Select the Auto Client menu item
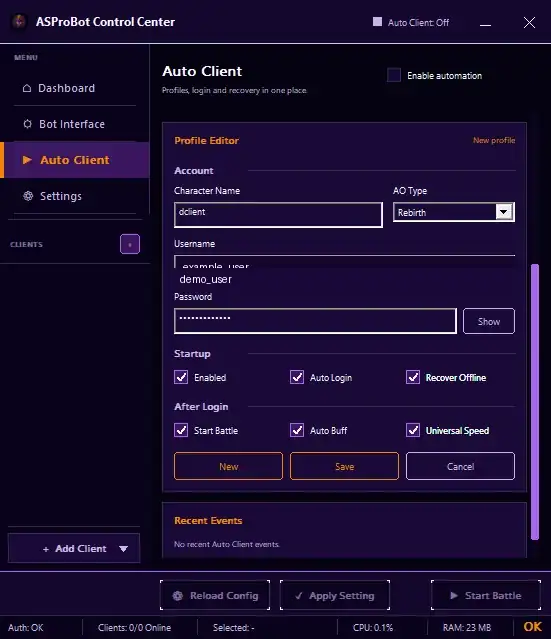The image size is (551, 639). [x=75, y=160]
